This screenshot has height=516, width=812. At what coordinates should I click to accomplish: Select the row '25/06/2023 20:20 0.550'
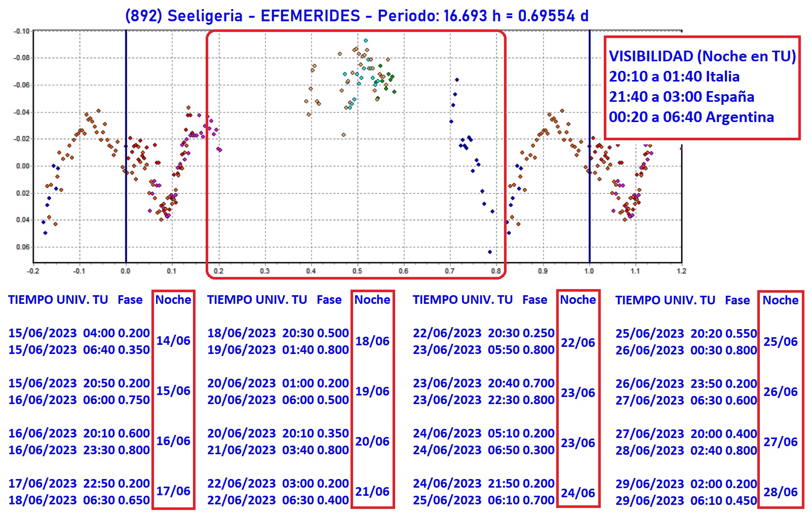pos(686,334)
